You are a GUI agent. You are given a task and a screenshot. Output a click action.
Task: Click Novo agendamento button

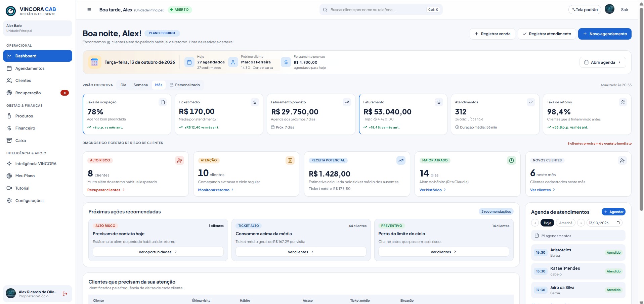(x=605, y=34)
